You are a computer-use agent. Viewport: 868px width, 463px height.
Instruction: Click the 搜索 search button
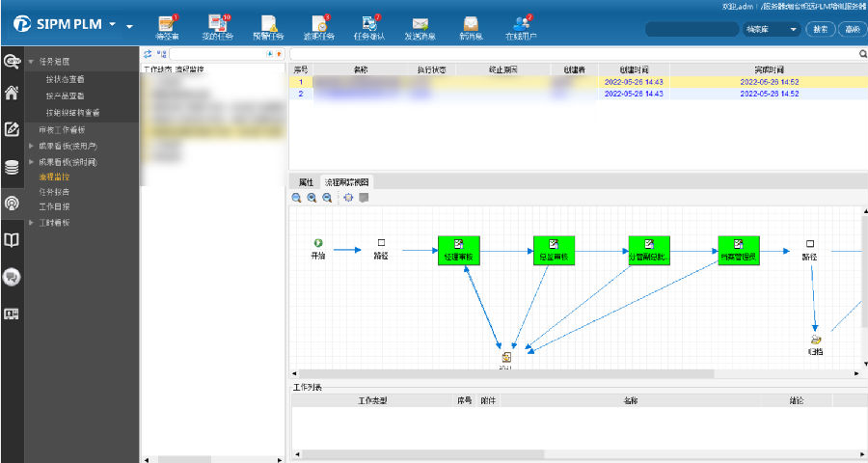tap(821, 29)
